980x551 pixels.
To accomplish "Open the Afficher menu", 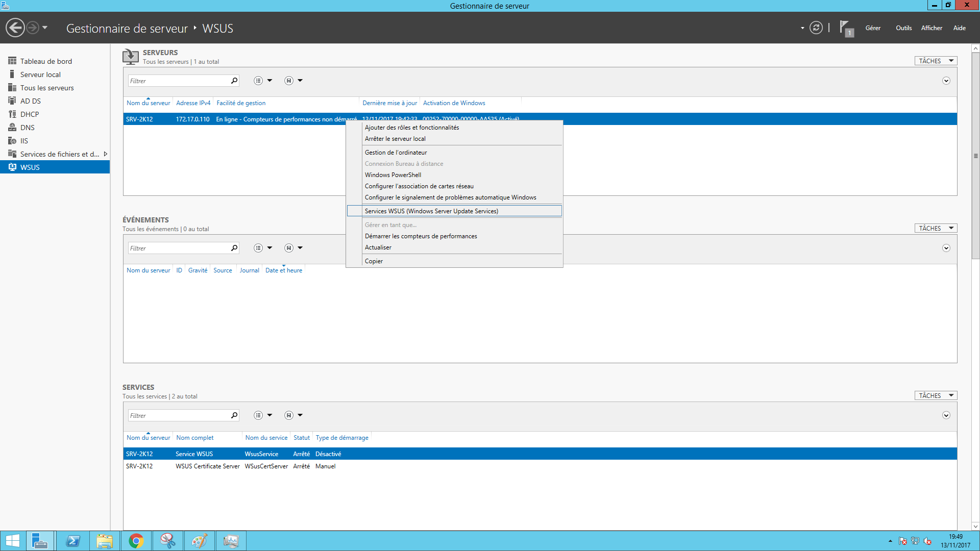I will [x=932, y=28].
